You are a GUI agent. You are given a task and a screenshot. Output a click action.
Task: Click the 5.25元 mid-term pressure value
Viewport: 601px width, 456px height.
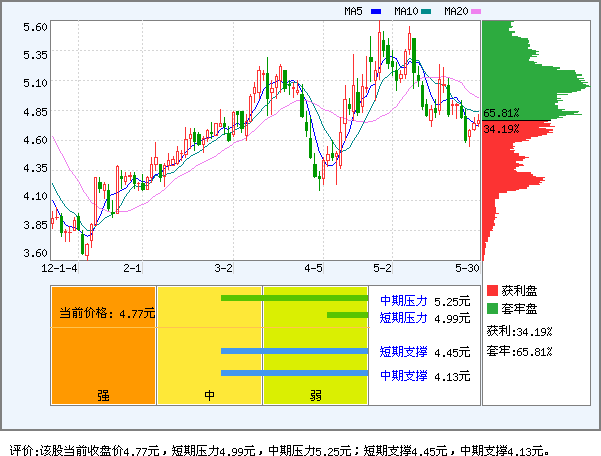[x=452, y=302]
